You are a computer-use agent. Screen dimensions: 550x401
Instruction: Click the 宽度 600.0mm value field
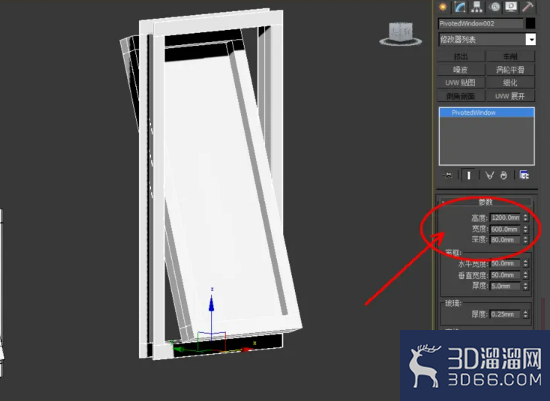pos(505,229)
